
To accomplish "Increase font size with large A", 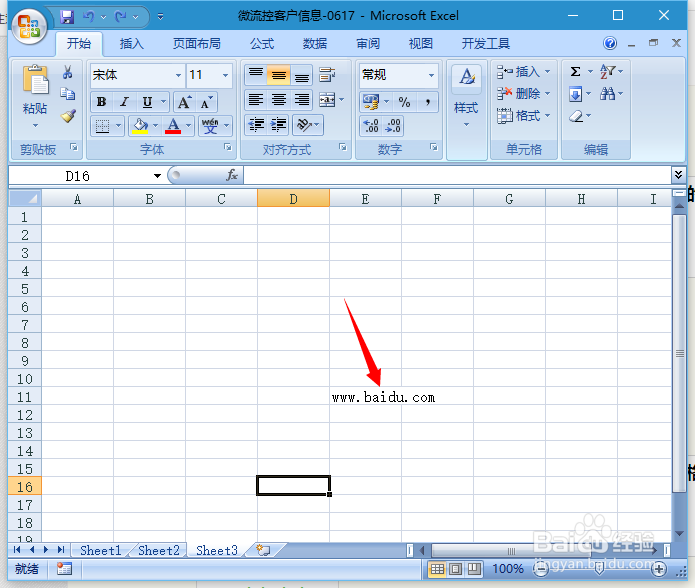I will coord(184,102).
